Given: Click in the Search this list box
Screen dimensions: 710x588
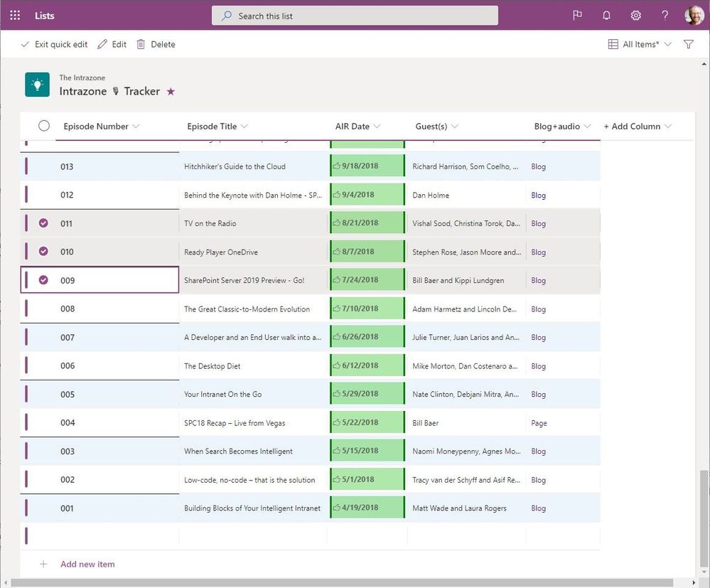Looking at the screenshot, I should point(355,16).
